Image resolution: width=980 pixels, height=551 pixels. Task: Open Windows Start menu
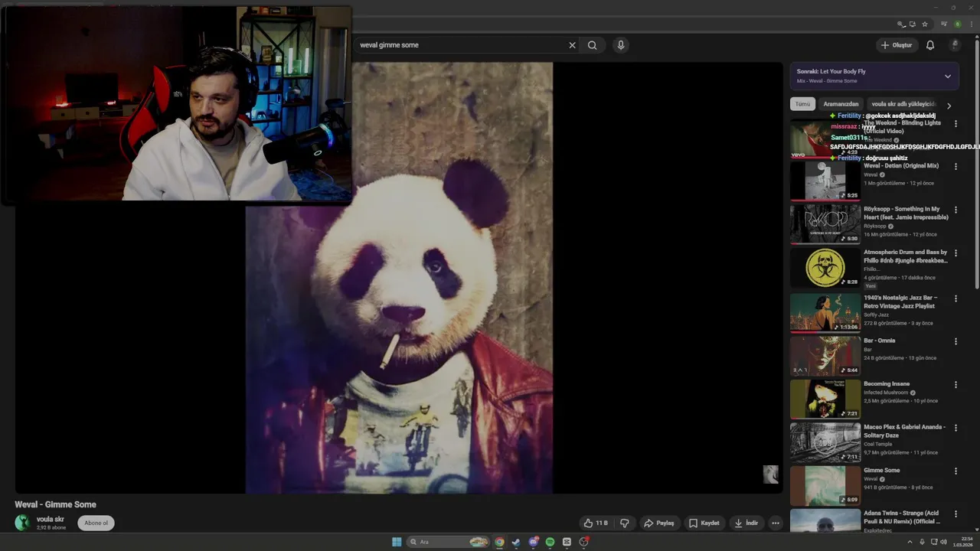pos(397,542)
